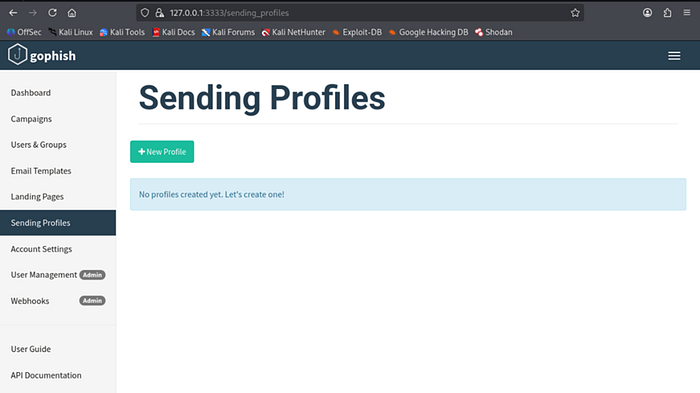Open the Firefox account icon
The height and width of the screenshot is (393, 700).
pyautogui.click(x=647, y=13)
